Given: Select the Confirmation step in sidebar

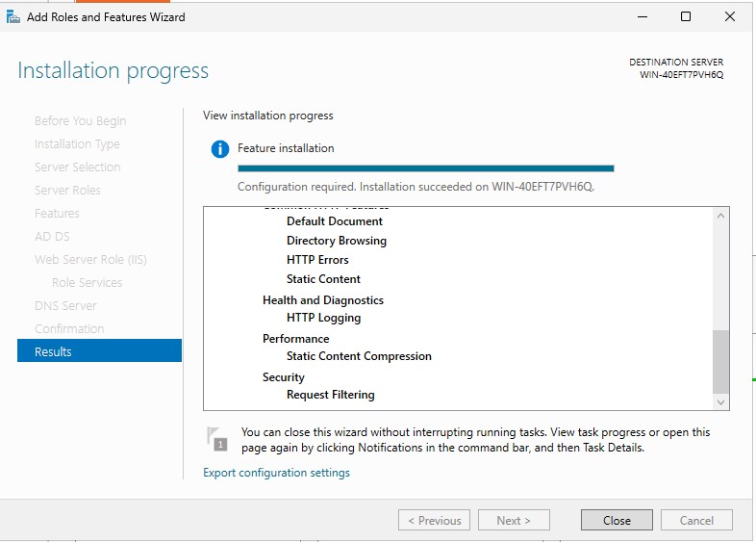Looking at the screenshot, I should click(x=69, y=328).
